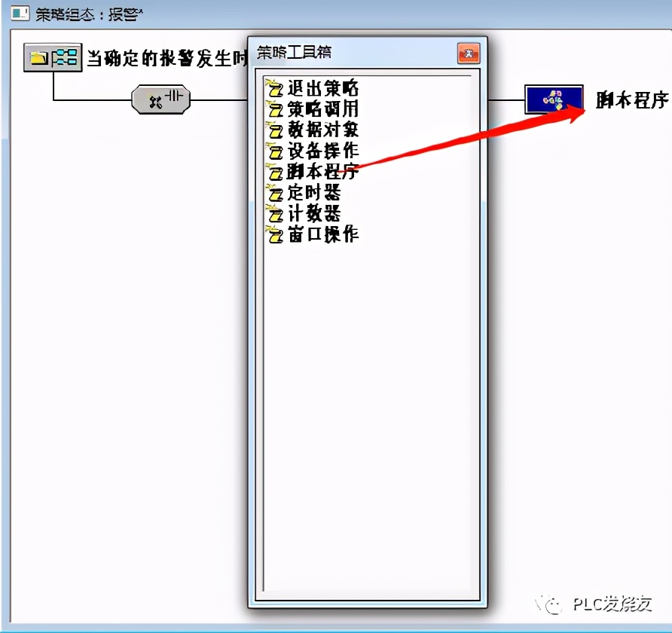Click the yellow folder icon next to 定时器
Viewport: 672px width, 633px height.
point(275,194)
